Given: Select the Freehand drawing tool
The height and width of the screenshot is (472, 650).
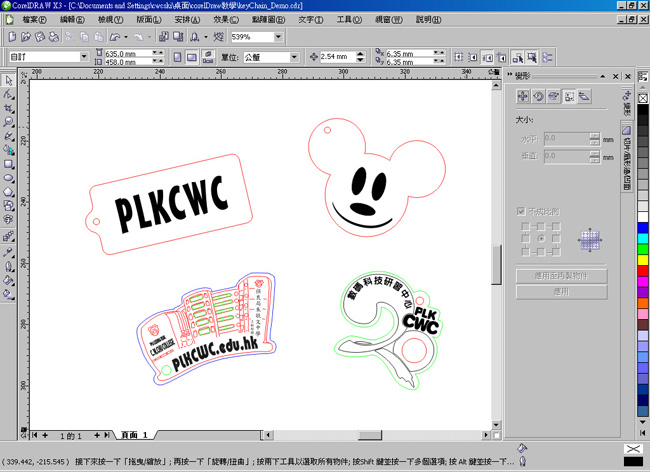Looking at the screenshot, I should (8, 136).
